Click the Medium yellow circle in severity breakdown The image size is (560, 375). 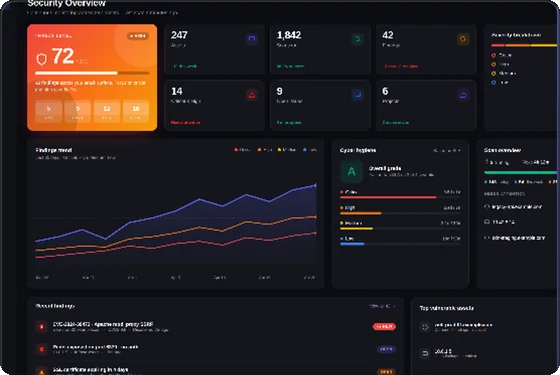[x=494, y=73]
